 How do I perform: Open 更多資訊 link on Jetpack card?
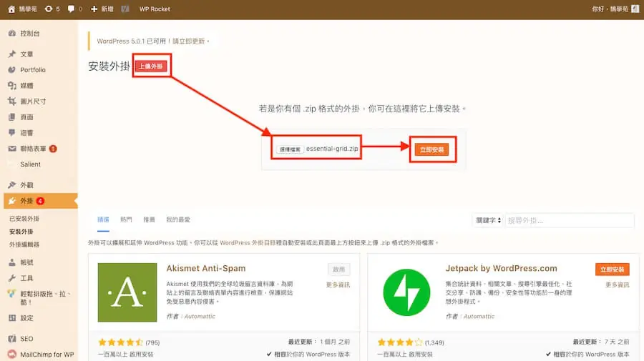point(618,285)
